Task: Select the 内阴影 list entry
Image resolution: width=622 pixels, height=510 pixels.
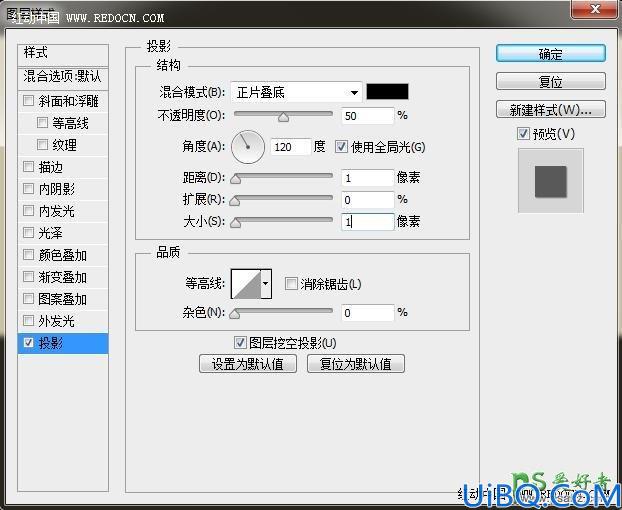Action: pos(63,189)
